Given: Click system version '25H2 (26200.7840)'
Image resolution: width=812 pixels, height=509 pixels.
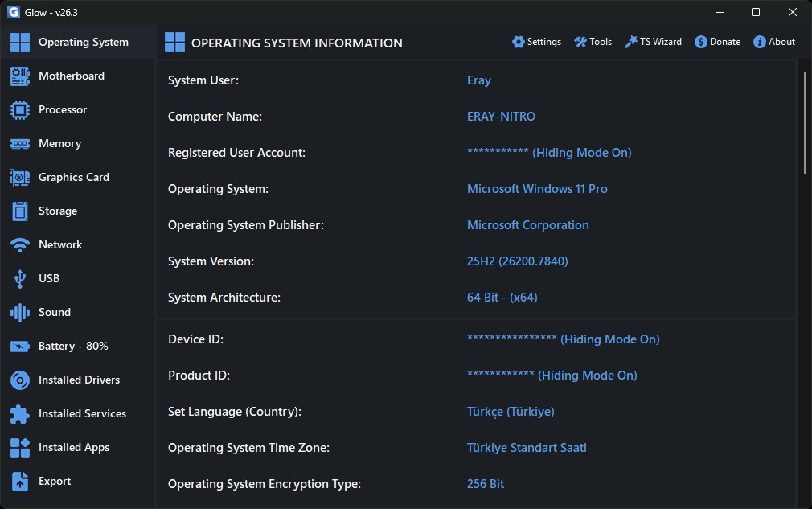Looking at the screenshot, I should [x=517, y=261].
